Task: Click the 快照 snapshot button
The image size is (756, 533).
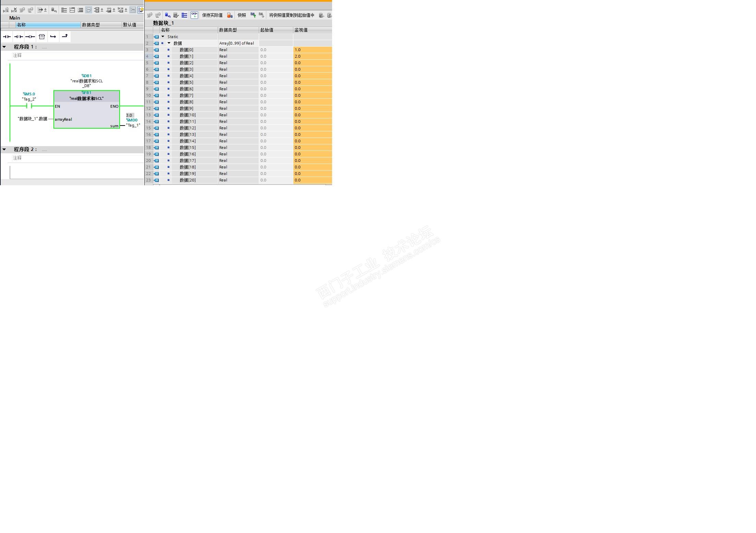Action: click(242, 15)
